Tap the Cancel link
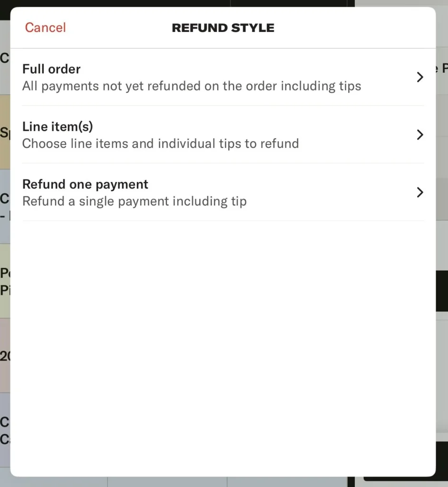Screen dimensions: 448x487 [x=45, y=28]
